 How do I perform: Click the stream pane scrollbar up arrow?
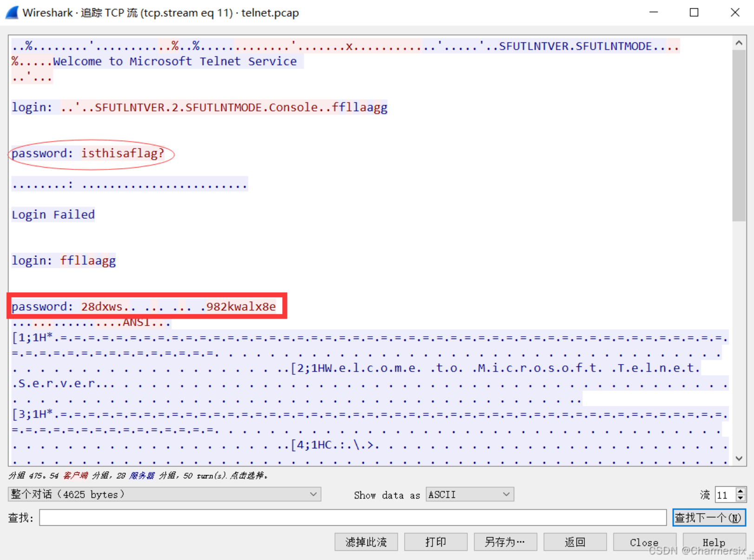(x=739, y=43)
